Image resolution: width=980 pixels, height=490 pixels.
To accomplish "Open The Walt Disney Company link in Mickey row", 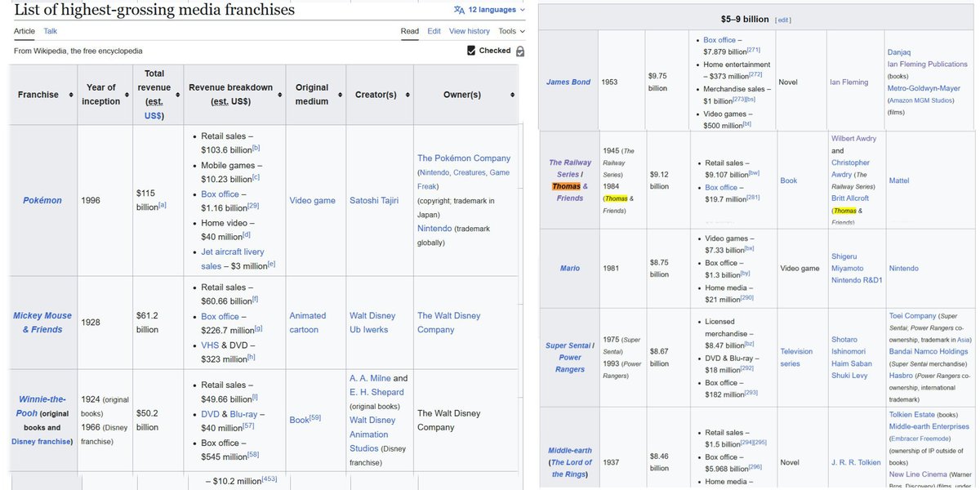I will pyautogui.click(x=448, y=323).
